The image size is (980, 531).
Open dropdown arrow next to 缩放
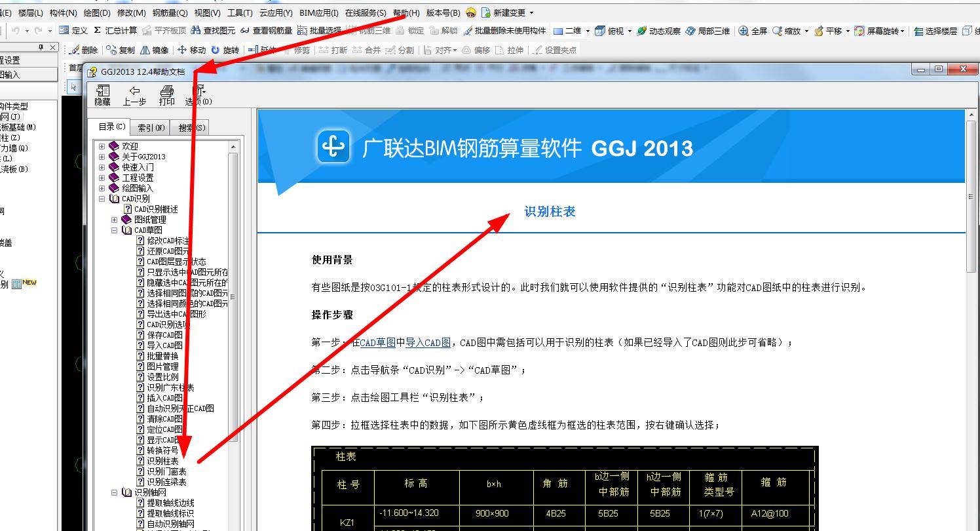tap(806, 31)
